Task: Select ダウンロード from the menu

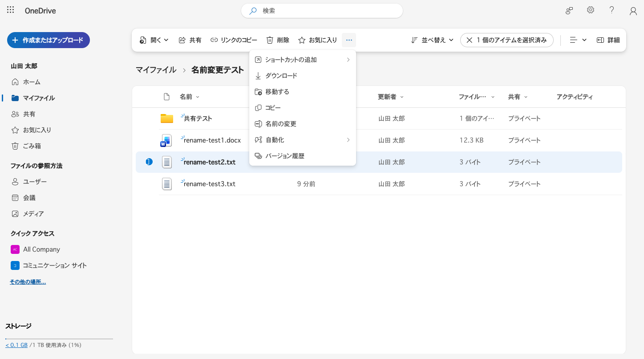Action: tap(303, 76)
